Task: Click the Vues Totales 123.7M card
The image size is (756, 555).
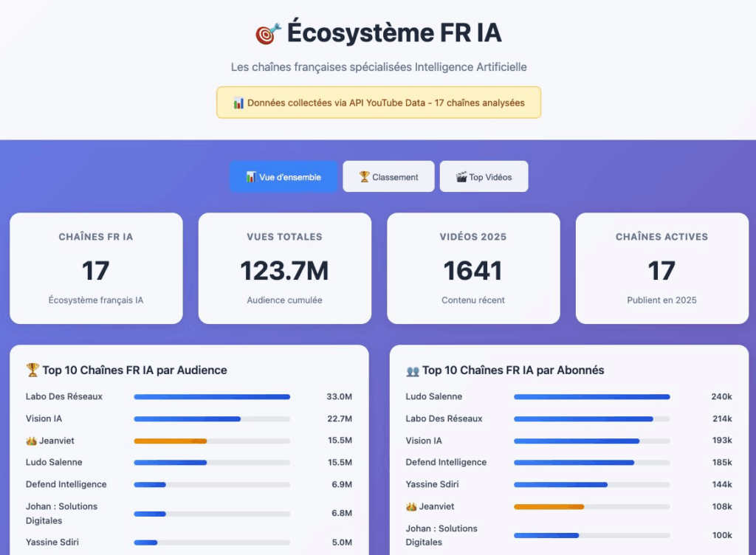Action: (285, 269)
